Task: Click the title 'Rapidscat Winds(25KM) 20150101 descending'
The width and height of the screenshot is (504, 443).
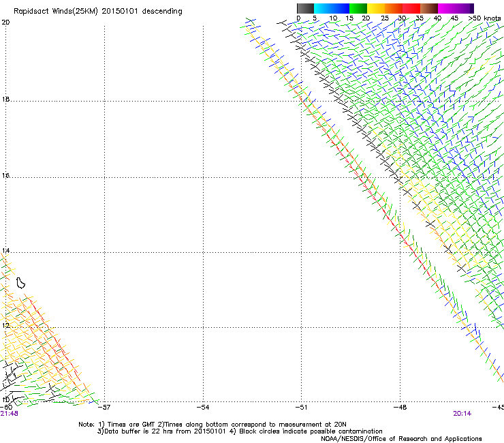Action: click(x=98, y=12)
